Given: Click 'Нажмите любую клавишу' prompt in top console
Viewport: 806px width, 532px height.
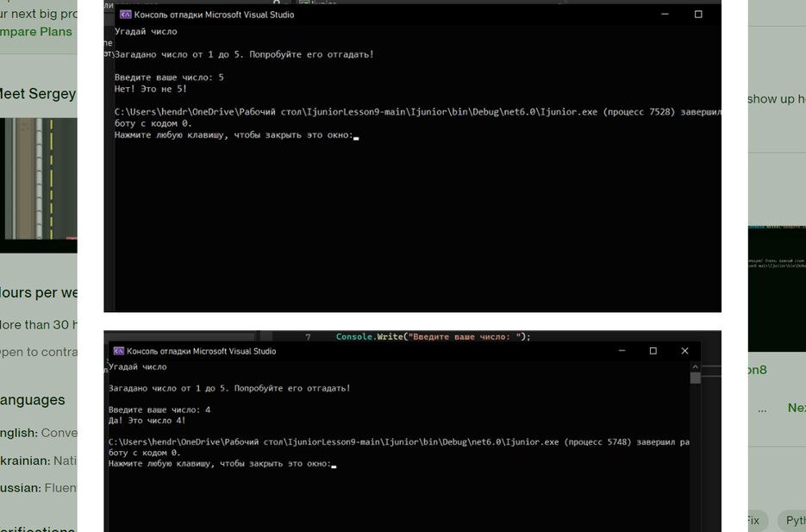Looking at the screenshot, I should (234, 135).
